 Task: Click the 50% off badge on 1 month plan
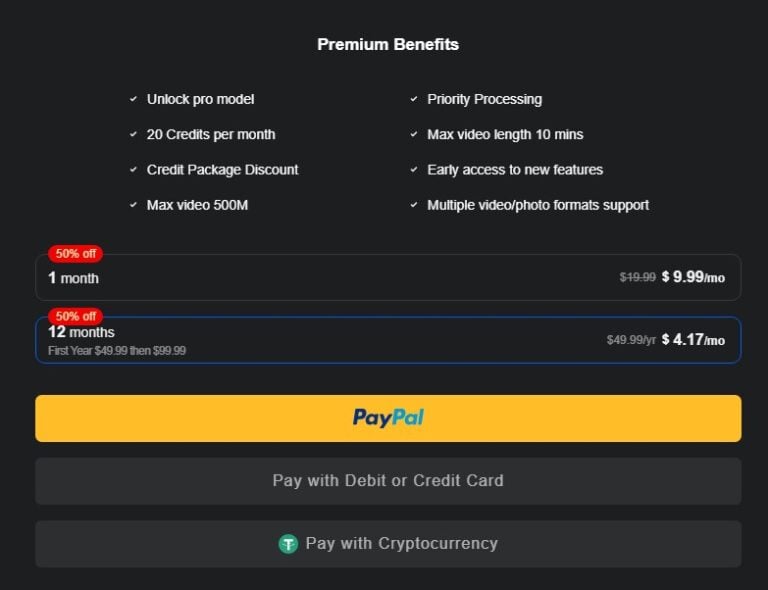tap(75, 254)
